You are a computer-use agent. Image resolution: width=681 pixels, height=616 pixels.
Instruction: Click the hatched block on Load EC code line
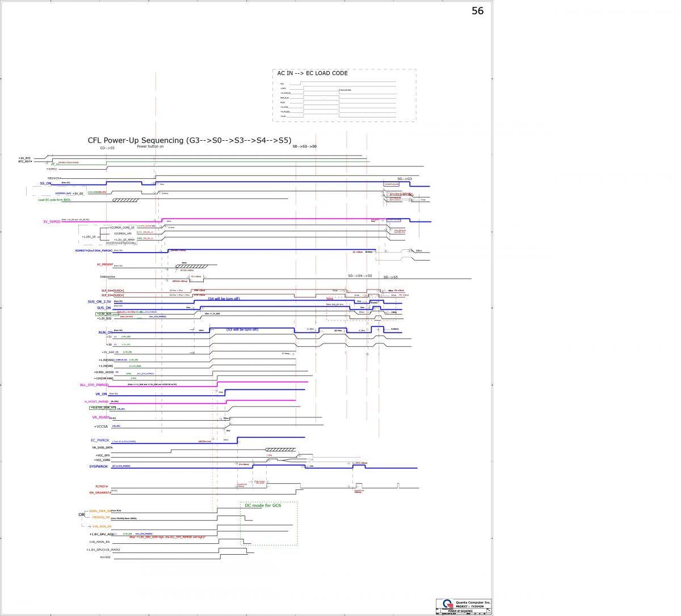[125, 200]
